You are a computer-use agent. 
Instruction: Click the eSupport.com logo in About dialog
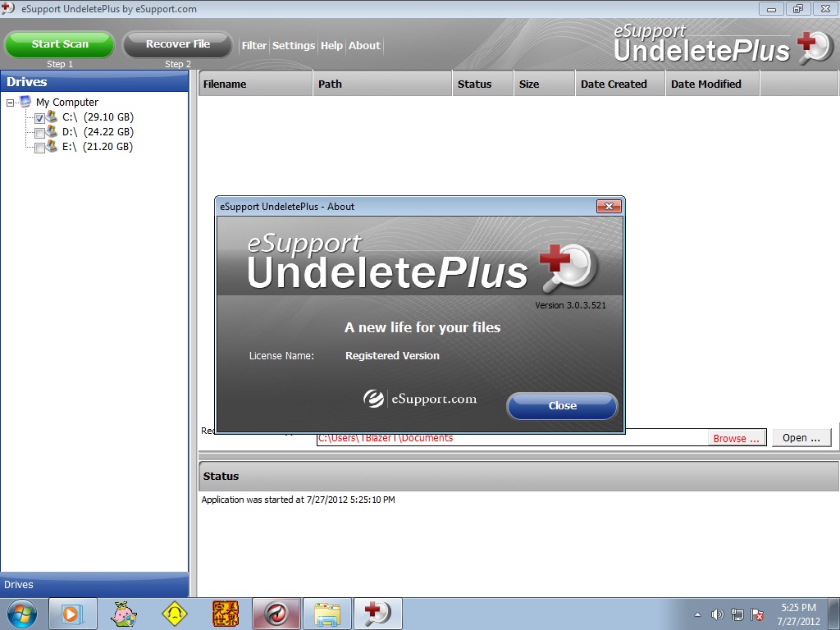(x=420, y=399)
